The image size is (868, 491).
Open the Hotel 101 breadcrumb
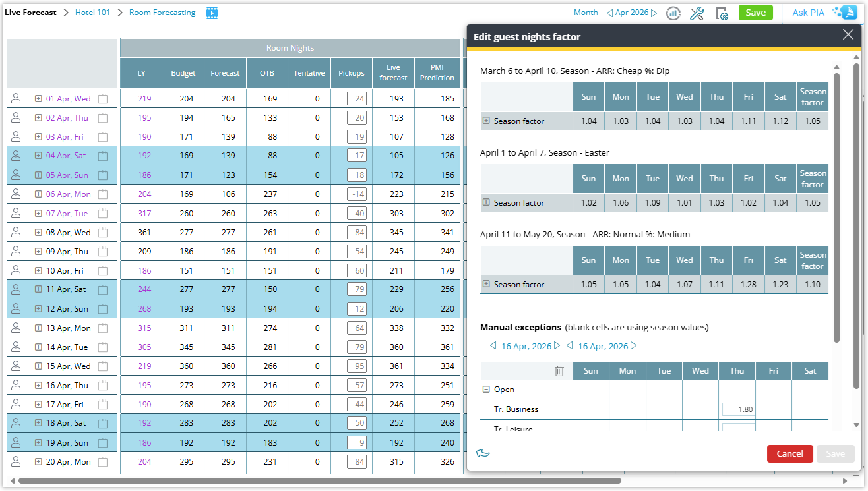pyautogui.click(x=92, y=12)
